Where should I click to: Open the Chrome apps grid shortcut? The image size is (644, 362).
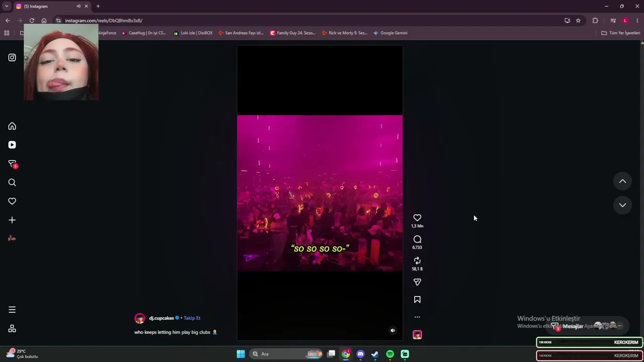point(7,33)
